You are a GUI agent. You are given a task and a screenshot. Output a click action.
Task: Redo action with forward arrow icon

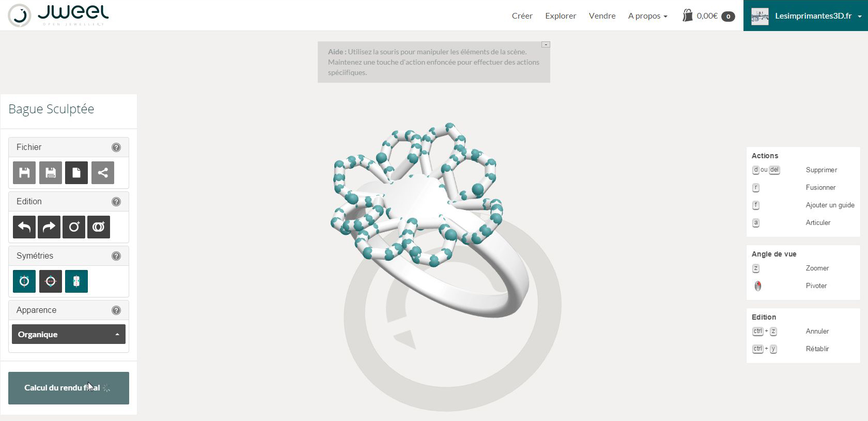click(49, 227)
